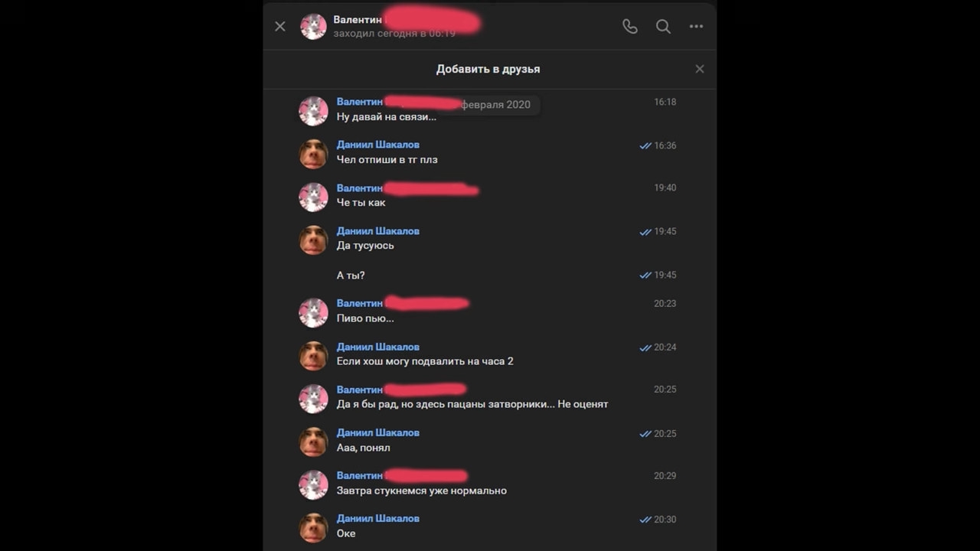Open Даниил Шакалов's name above 'Чел отпиши в тг плз'

pos(378,145)
